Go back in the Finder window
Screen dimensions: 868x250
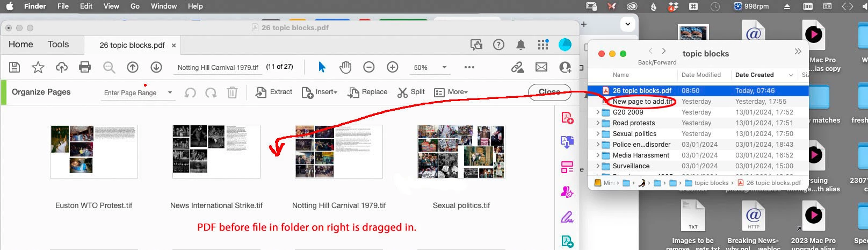[x=650, y=51]
